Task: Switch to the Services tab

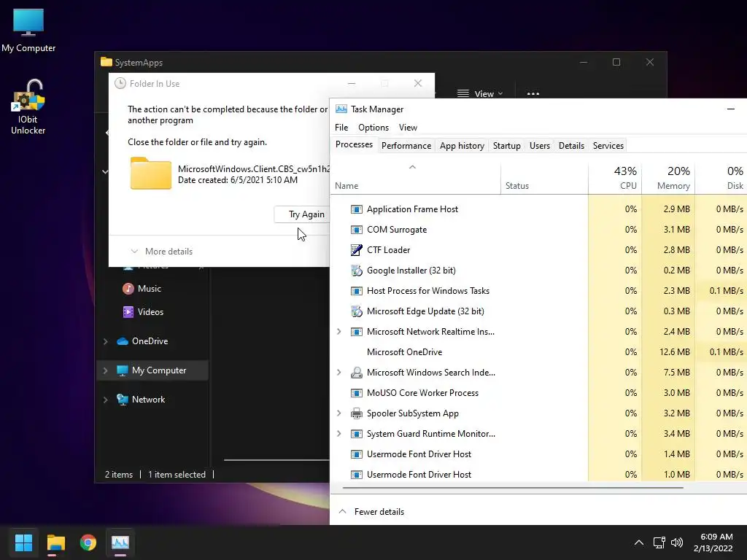Action: tap(608, 146)
